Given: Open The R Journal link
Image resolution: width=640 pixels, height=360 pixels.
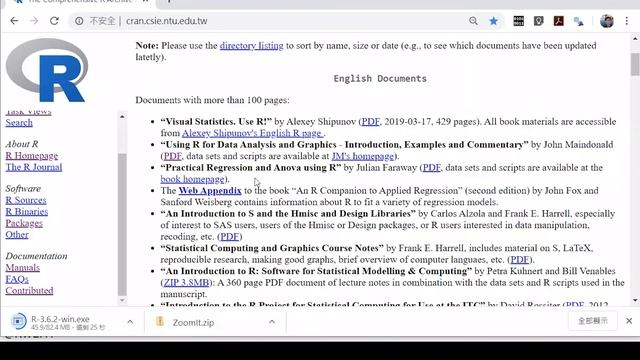Looking at the screenshot, I should click(33, 167).
